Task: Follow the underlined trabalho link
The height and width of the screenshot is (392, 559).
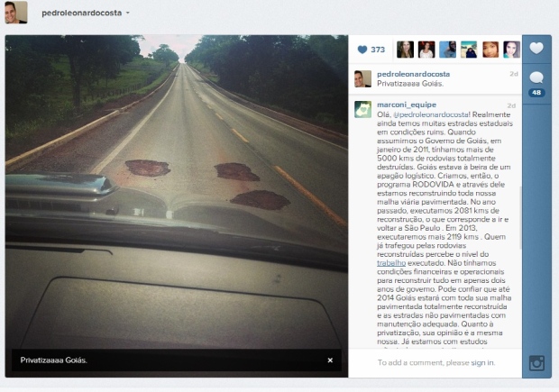Action: point(391,263)
